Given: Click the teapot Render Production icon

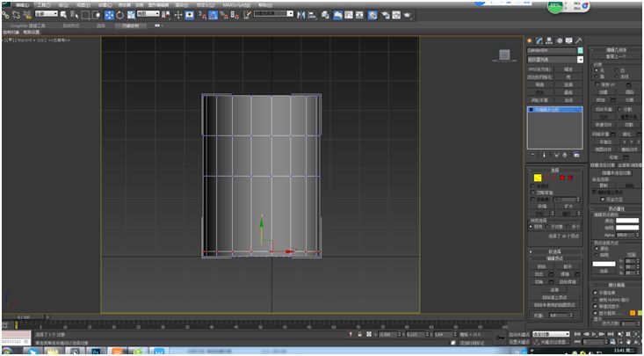Looking at the screenshot, I should click(407, 15).
